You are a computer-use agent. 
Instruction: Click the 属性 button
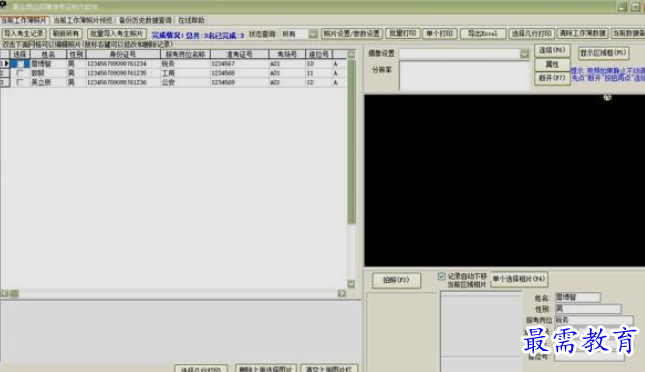tap(552, 65)
